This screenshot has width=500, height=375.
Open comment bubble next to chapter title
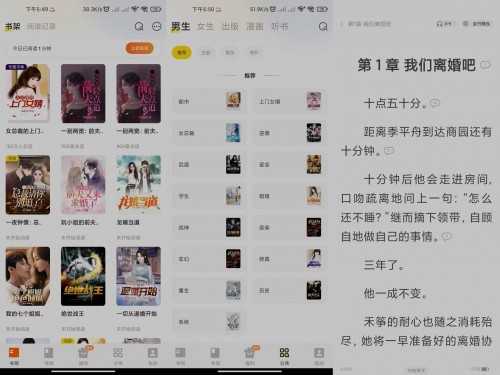point(485,65)
